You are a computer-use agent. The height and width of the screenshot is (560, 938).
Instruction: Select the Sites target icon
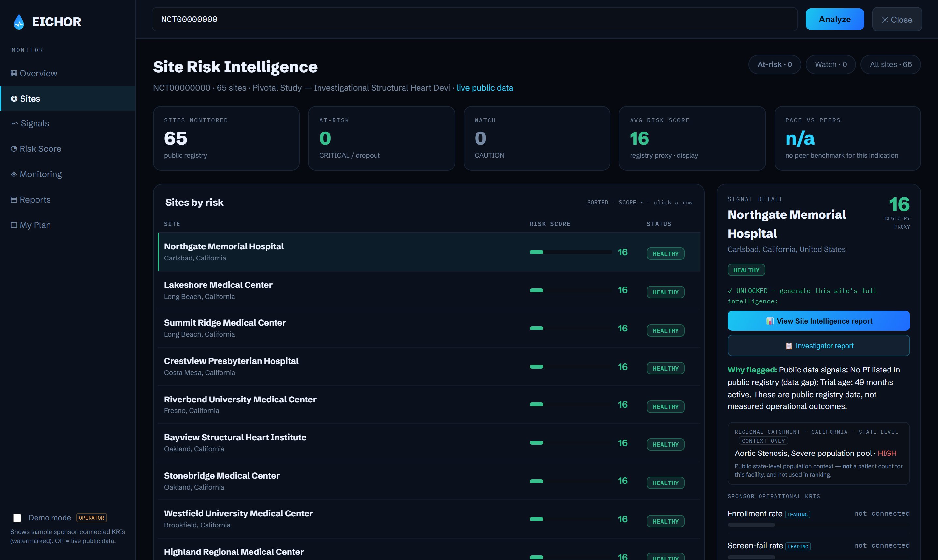14,99
